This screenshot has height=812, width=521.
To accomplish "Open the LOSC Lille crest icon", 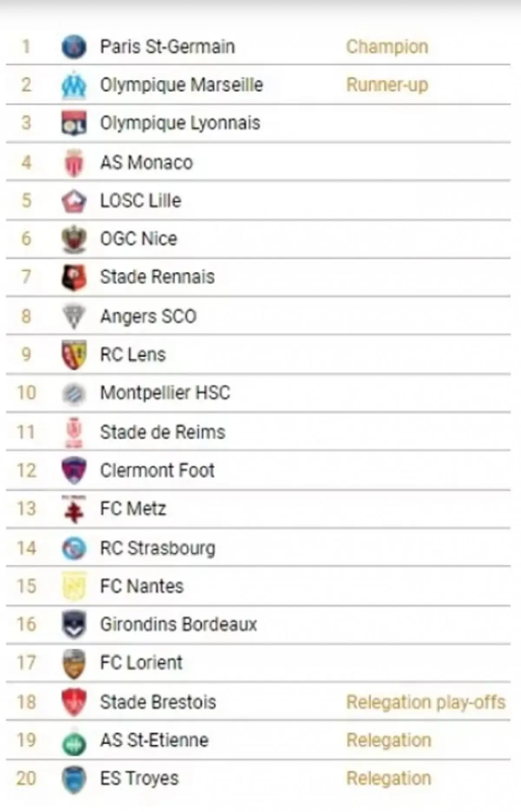I will pos(74,201).
